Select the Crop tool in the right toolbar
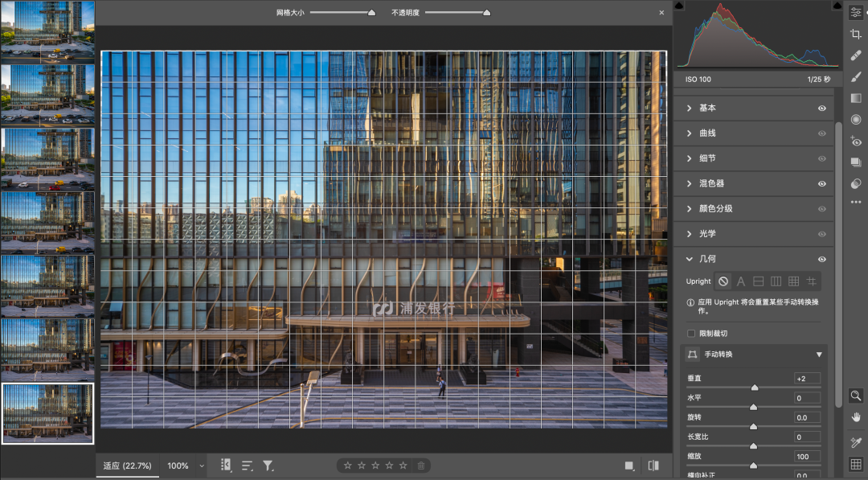 click(856, 34)
